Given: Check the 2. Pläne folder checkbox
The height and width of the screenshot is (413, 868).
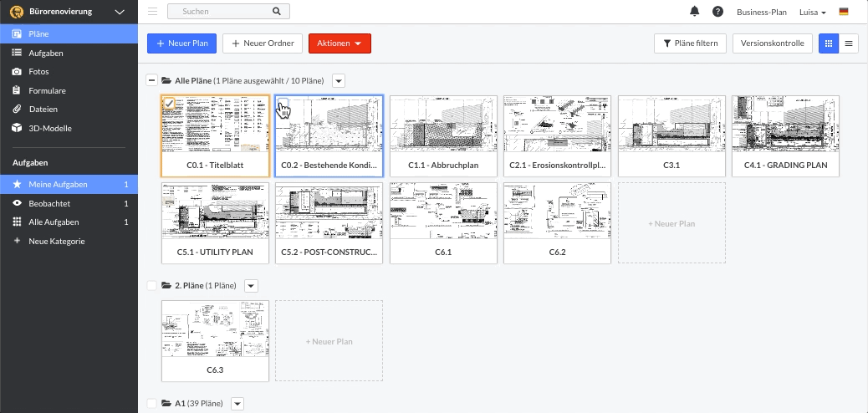Looking at the screenshot, I should 151,286.
